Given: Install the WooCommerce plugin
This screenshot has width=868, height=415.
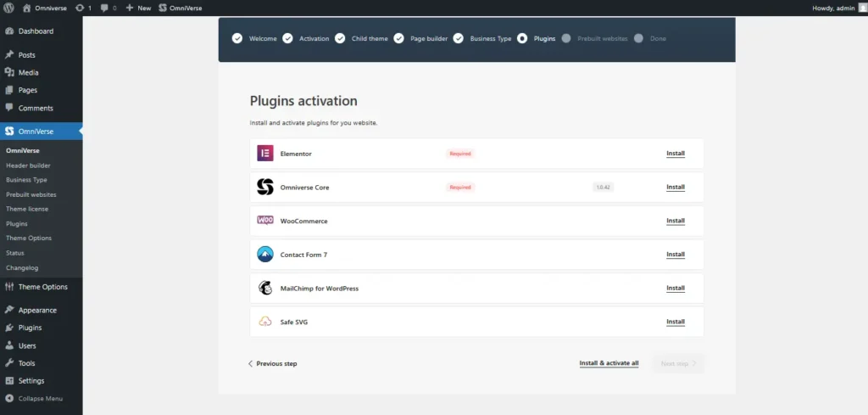Looking at the screenshot, I should coord(676,221).
